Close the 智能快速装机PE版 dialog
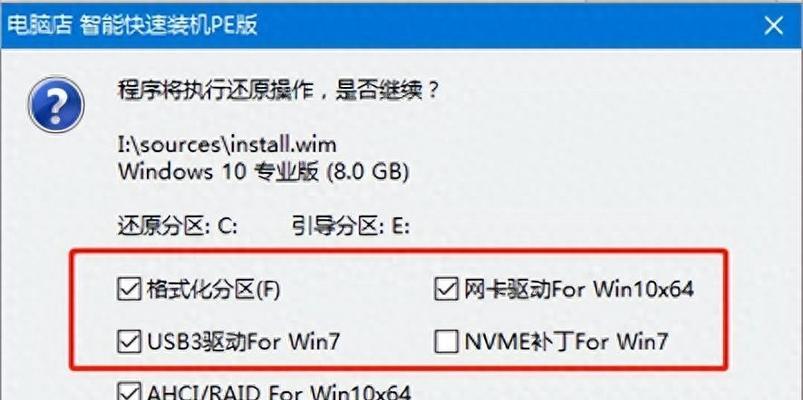The width and height of the screenshot is (803, 400). tap(773, 25)
